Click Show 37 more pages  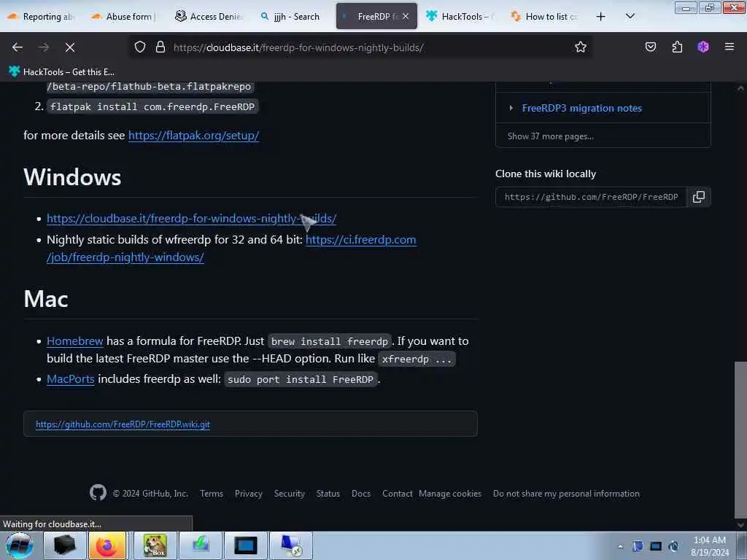[551, 136]
